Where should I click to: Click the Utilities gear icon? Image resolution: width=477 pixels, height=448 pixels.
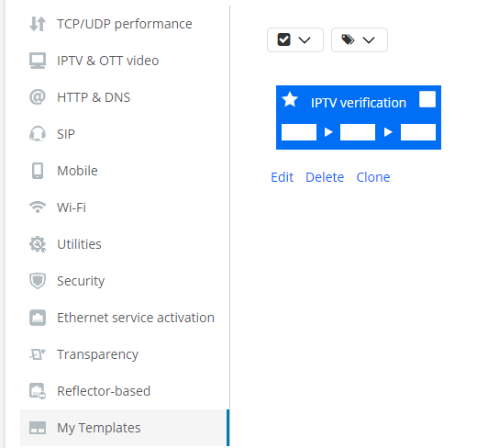coord(38,244)
